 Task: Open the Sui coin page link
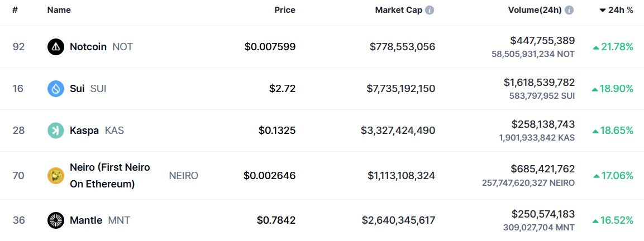[x=77, y=89]
